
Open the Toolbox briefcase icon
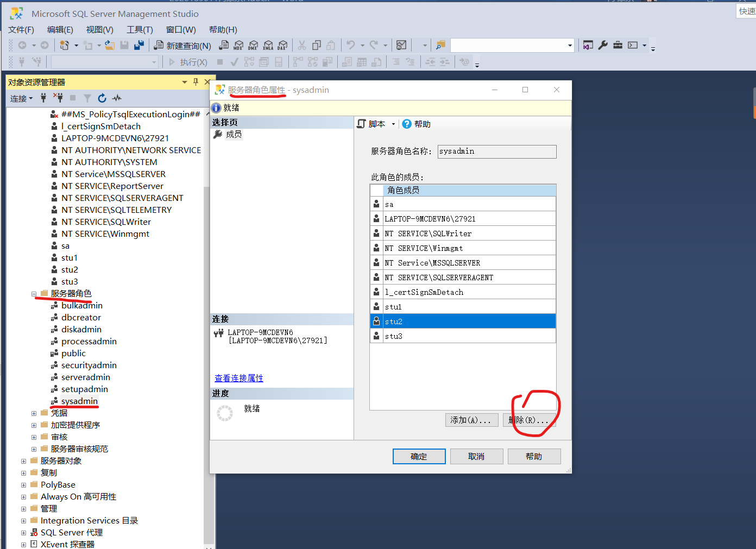click(x=618, y=45)
